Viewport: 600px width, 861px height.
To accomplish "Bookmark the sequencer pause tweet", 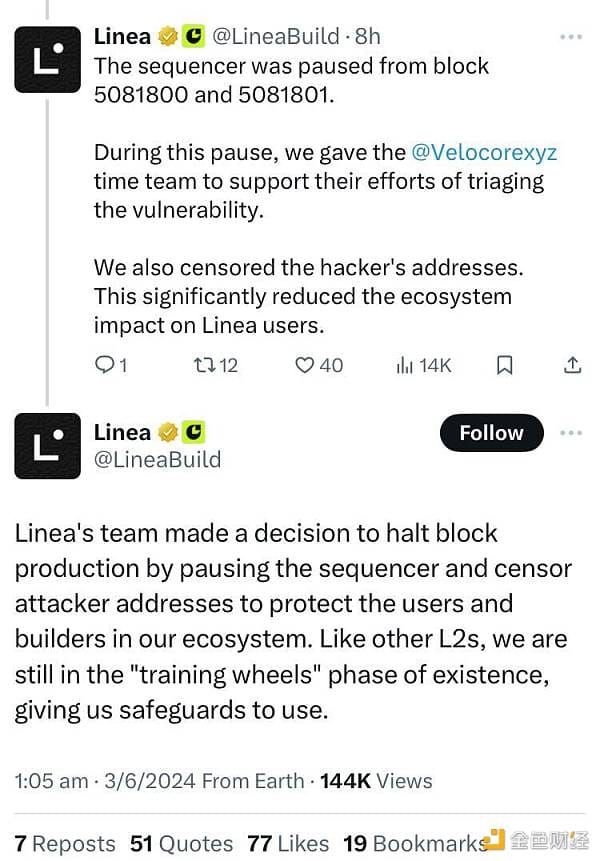I will 504,366.
